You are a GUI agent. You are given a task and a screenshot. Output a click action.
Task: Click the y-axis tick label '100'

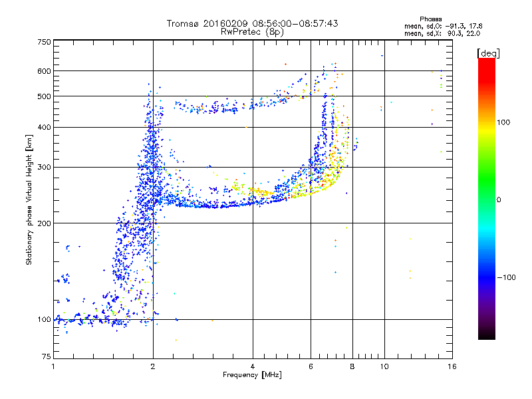44,320
